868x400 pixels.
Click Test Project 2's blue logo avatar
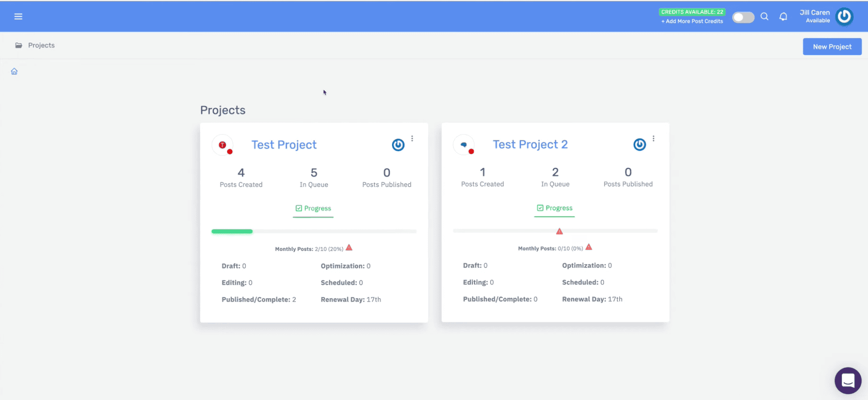[464, 145]
